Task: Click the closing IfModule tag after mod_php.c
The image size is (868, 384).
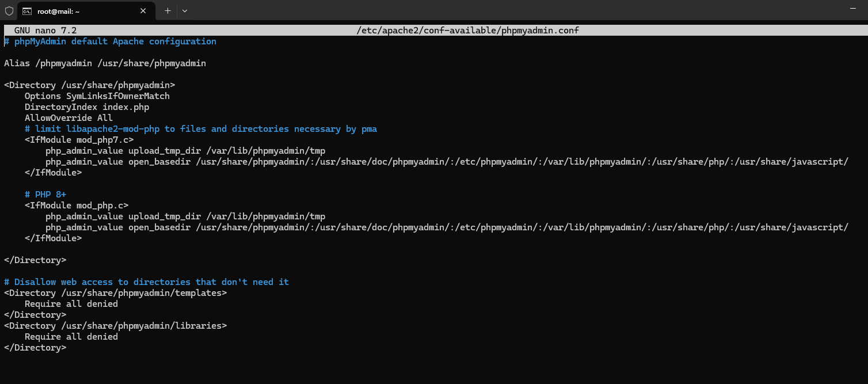Action: [53, 238]
